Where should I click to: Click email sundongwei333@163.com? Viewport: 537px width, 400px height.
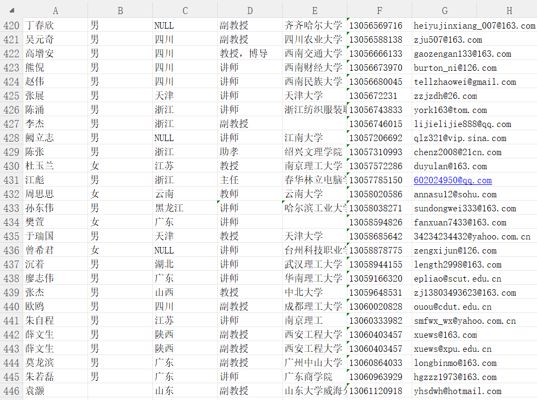[465, 208]
